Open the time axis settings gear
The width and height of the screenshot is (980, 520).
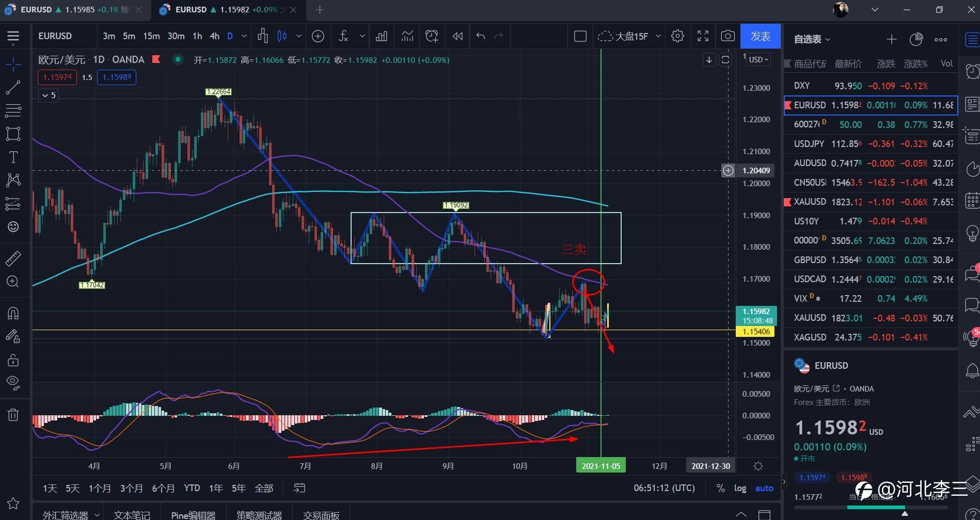coord(758,466)
